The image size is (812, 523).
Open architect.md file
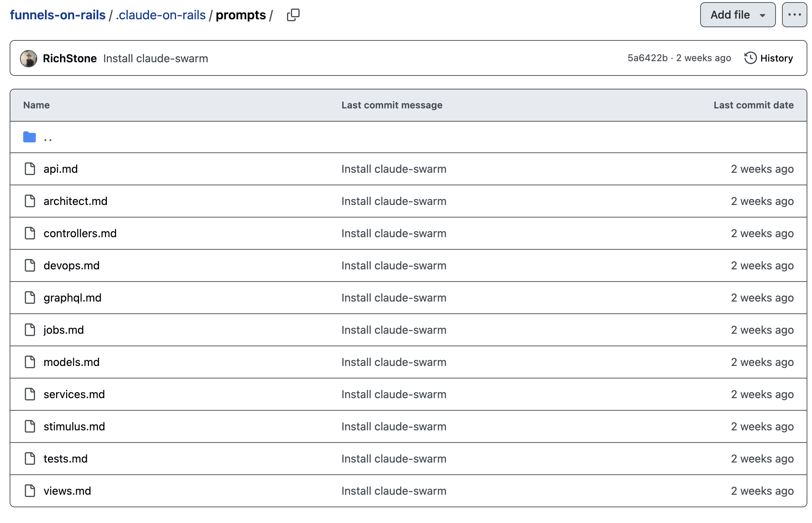[75, 201]
